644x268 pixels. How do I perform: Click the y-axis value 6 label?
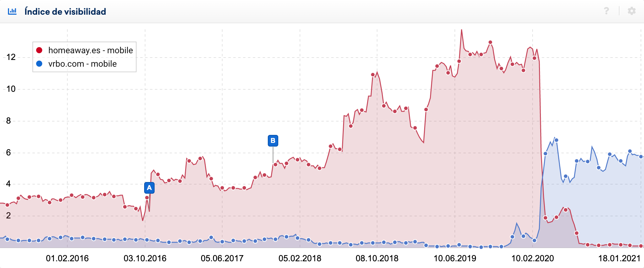(9, 152)
